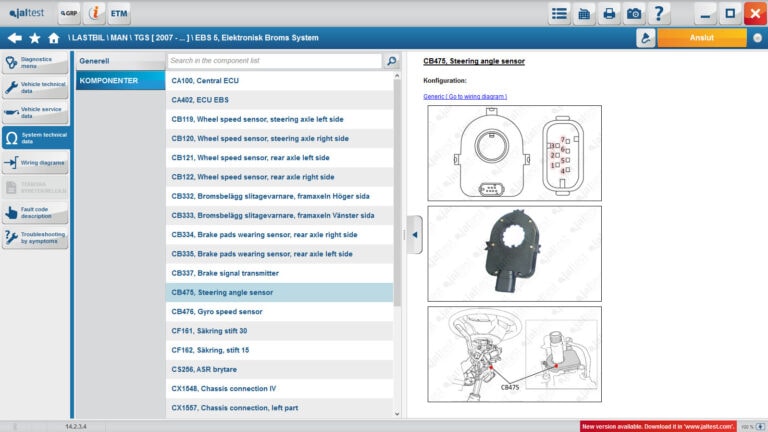This screenshot has width=768, height=432.
Task: Select CB121 rear axle left side sensor
Action: [x=279, y=158]
